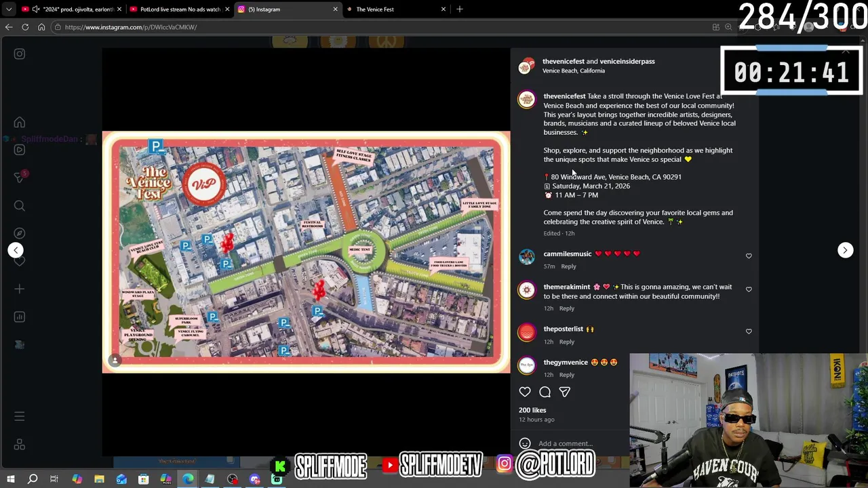
Task: Like theposterlist's comment
Action: pyautogui.click(x=749, y=331)
